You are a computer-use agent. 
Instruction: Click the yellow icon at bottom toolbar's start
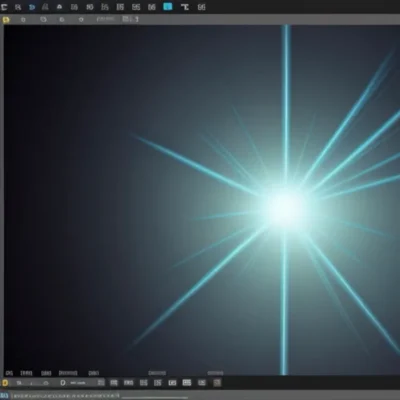(x=5, y=383)
